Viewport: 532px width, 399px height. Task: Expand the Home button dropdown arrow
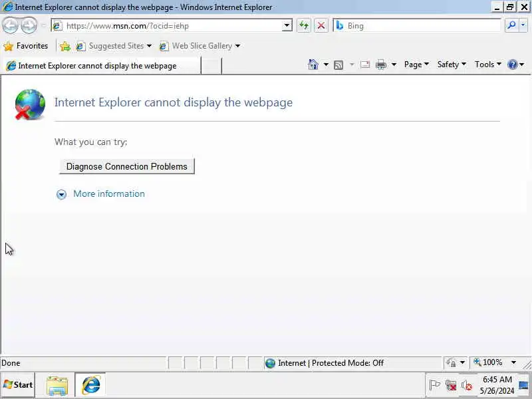326,65
